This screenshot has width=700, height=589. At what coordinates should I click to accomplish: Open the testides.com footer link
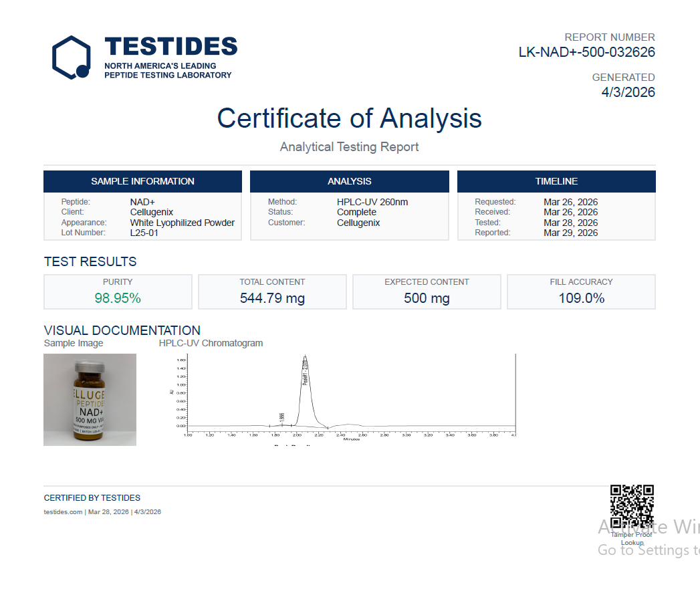click(63, 511)
